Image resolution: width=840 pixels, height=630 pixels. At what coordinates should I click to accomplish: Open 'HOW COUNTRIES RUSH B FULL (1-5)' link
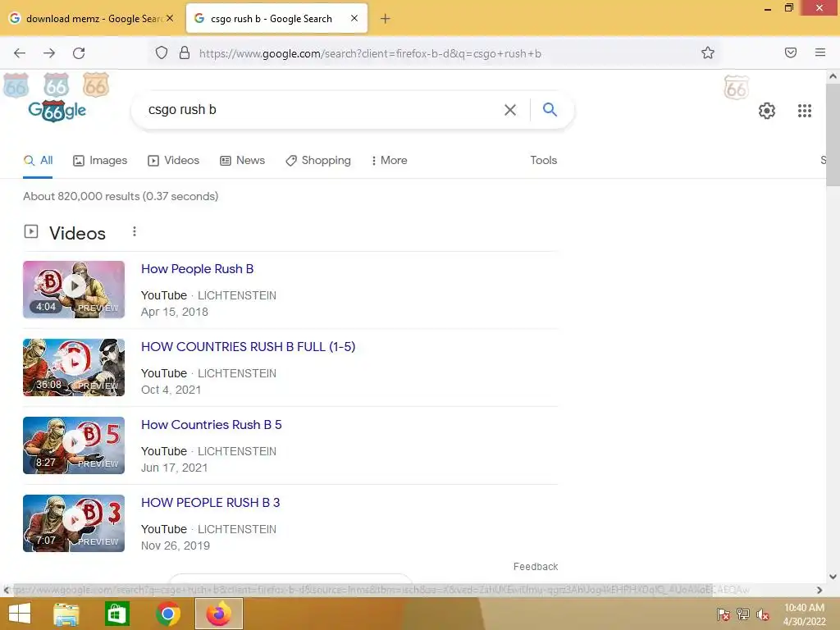pos(248,347)
